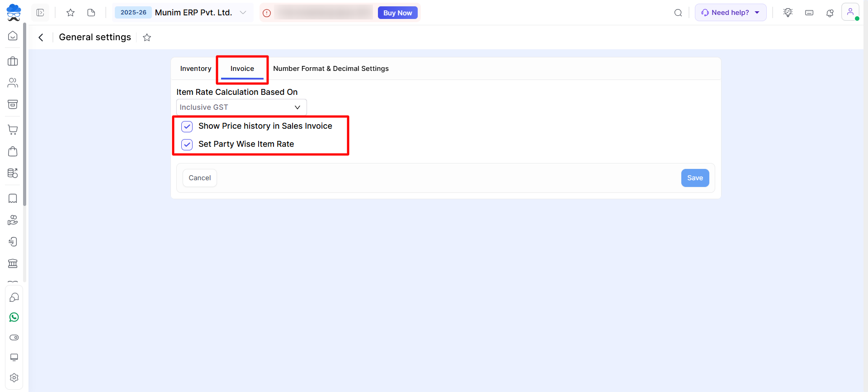Expand the Munim ERP company selector
Image resolution: width=868 pixels, height=392 pixels.
coord(243,13)
